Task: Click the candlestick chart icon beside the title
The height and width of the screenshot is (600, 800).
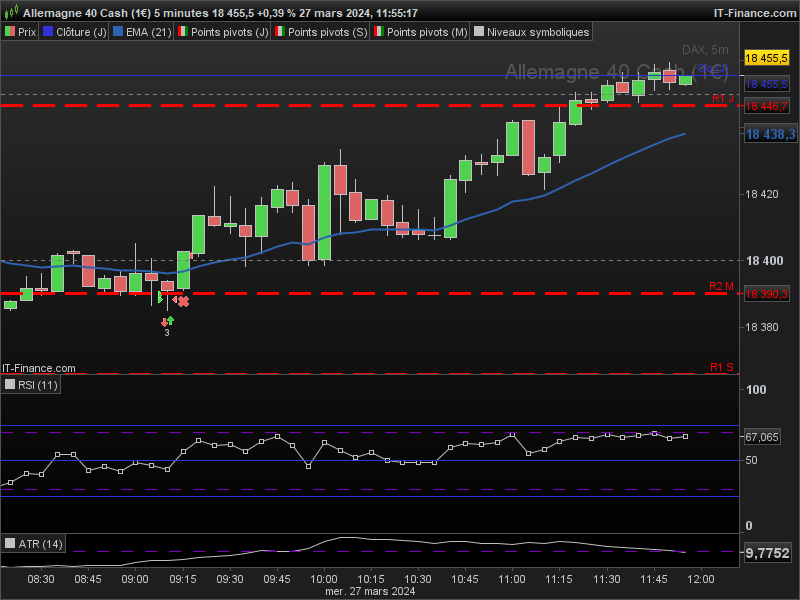Action: pyautogui.click(x=11, y=11)
